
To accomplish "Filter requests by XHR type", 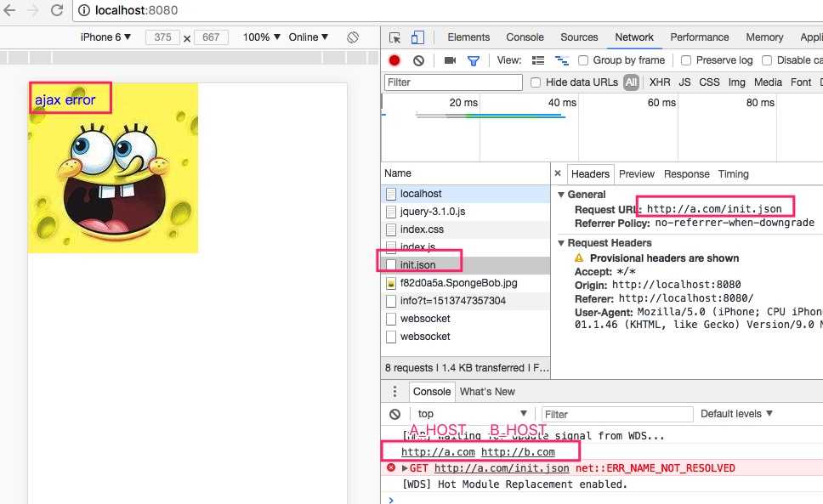I will tap(660, 82).
